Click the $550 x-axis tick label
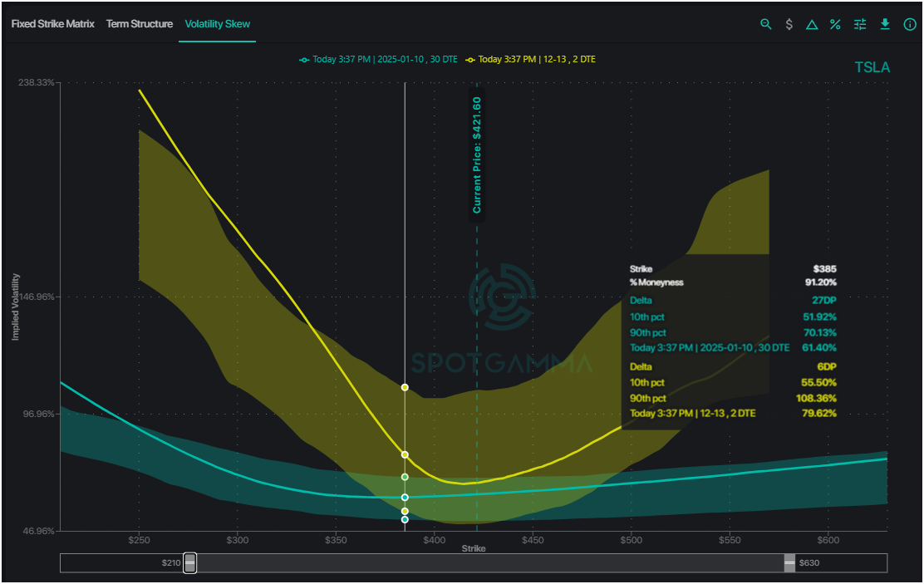Image resolution: width=924 pixels, height=584 pixels. click(730, 540)
